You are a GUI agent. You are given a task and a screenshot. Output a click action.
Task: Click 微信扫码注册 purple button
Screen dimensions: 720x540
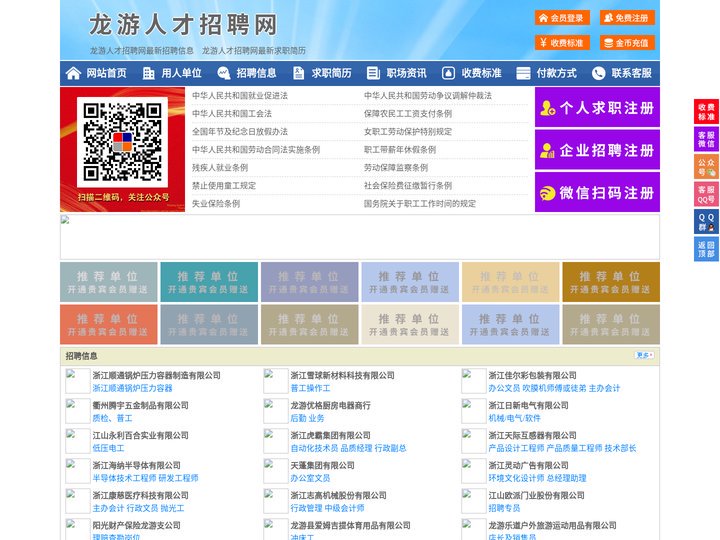pyautogui.click(x=597, y=192)
